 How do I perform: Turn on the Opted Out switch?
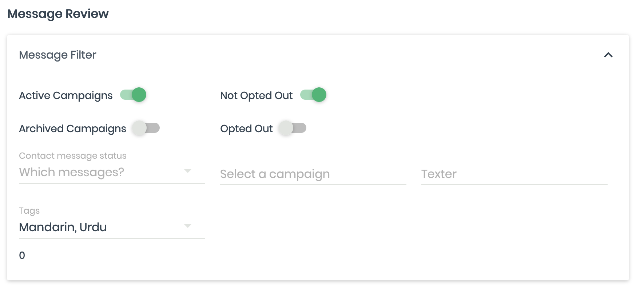tap(293, 128)
